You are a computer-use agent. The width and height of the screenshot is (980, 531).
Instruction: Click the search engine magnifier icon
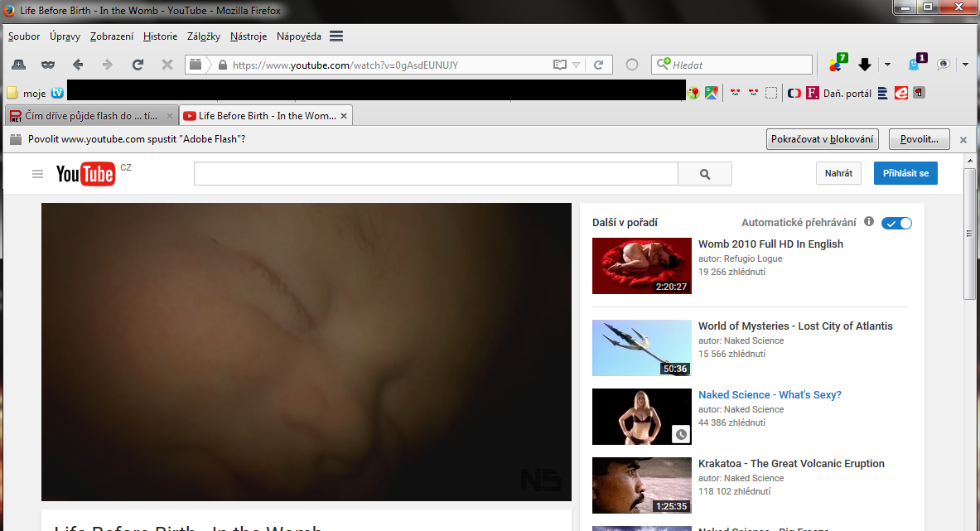663,64
